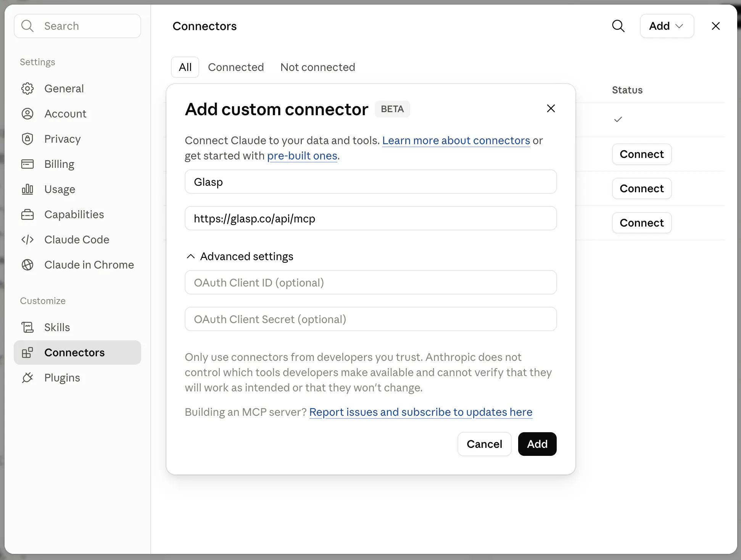Click the connector name field containing Glasp

[x=370, y=182]
